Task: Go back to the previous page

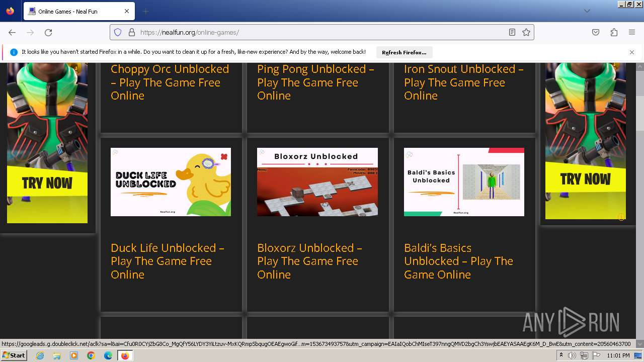Action: [12, 32]
